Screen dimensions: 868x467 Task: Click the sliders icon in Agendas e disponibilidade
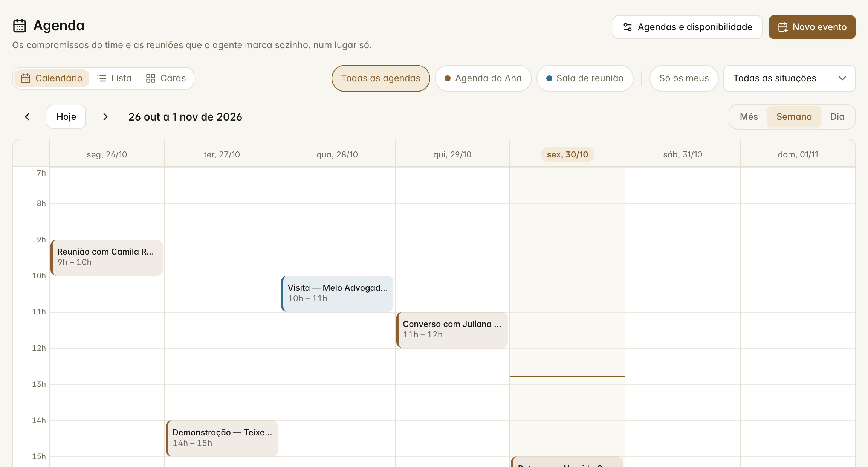(x=628, y=27)
